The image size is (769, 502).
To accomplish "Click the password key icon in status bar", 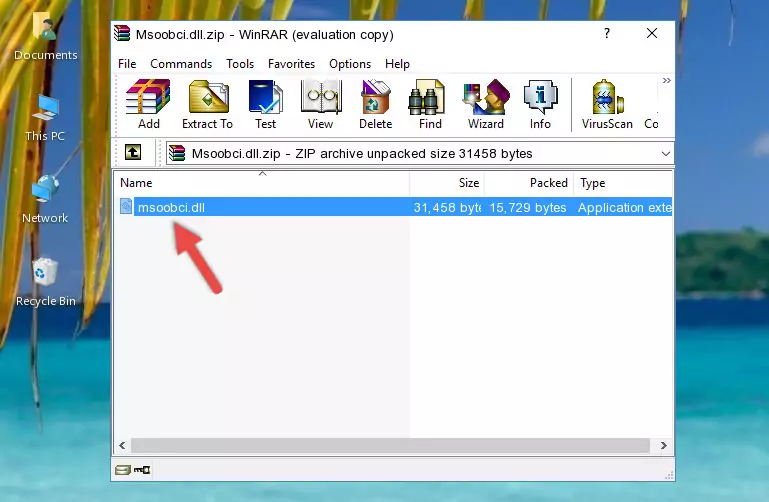I will tap(142, 470).
